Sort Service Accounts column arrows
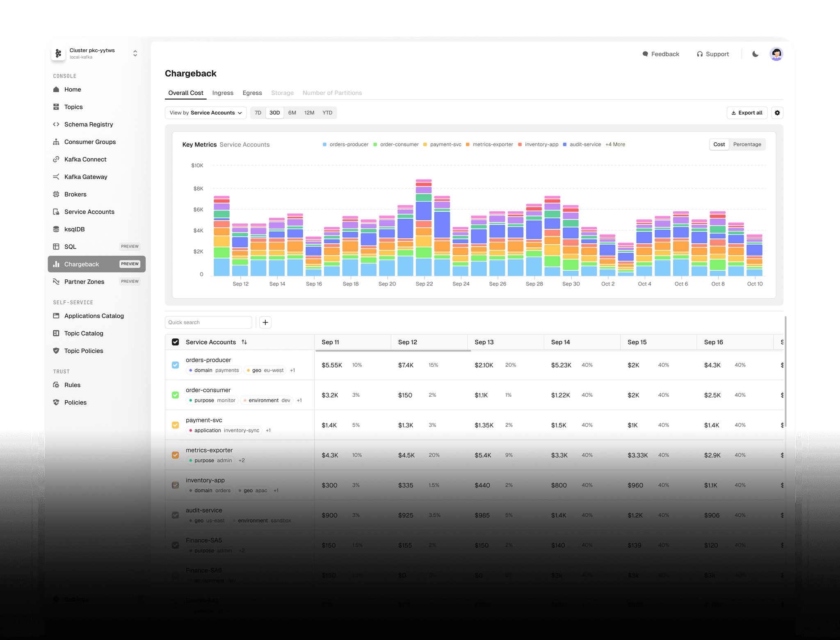The width and height of the screenshot is (840, 640). 244,342
